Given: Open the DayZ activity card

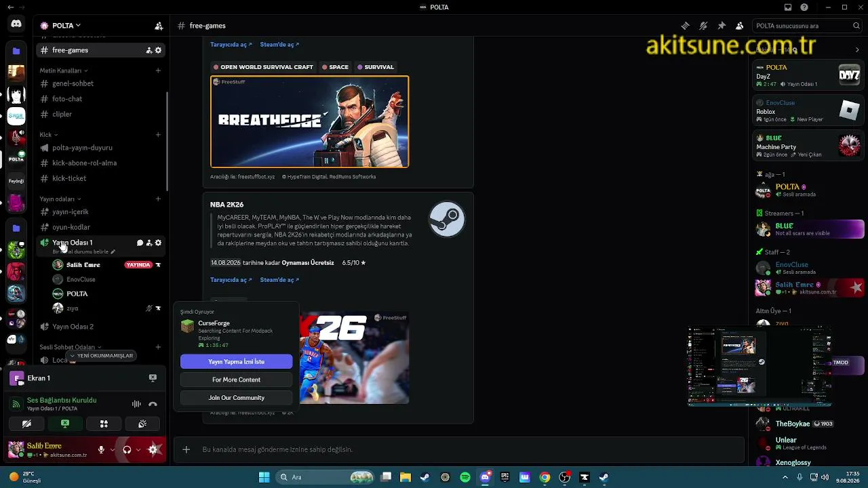Looking at the screenshot, I should coord(808,75).
